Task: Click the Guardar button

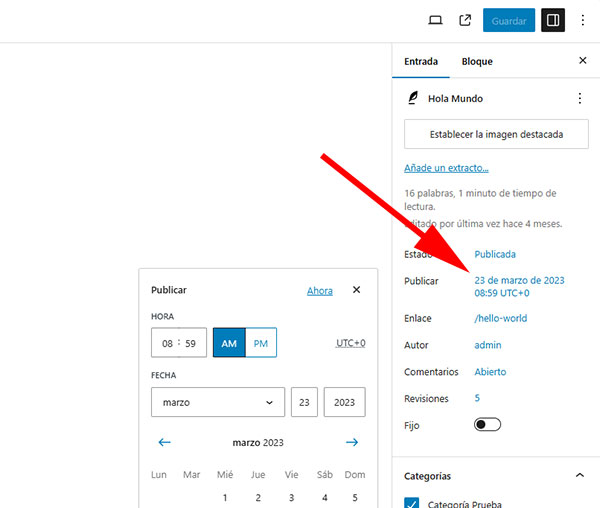Action: pos(509,20)
